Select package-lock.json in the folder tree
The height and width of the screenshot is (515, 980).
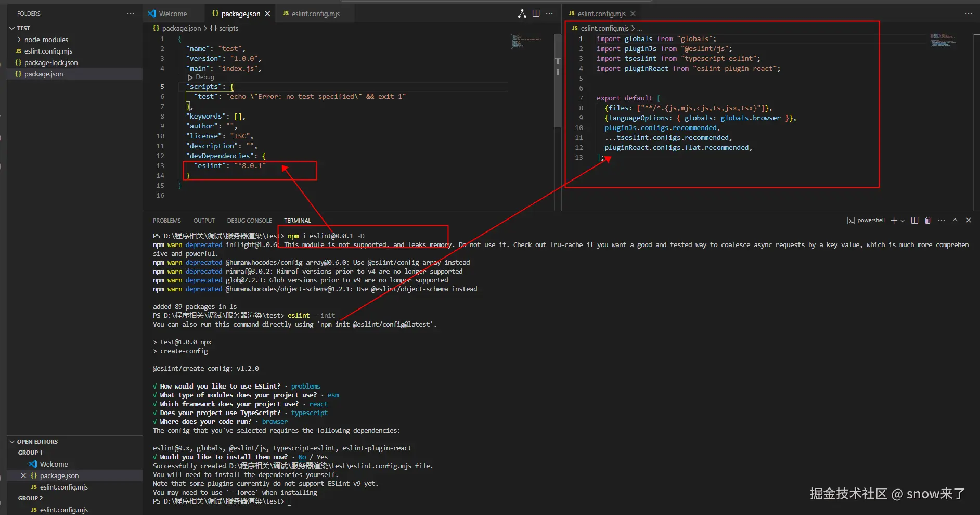[51, 62]
